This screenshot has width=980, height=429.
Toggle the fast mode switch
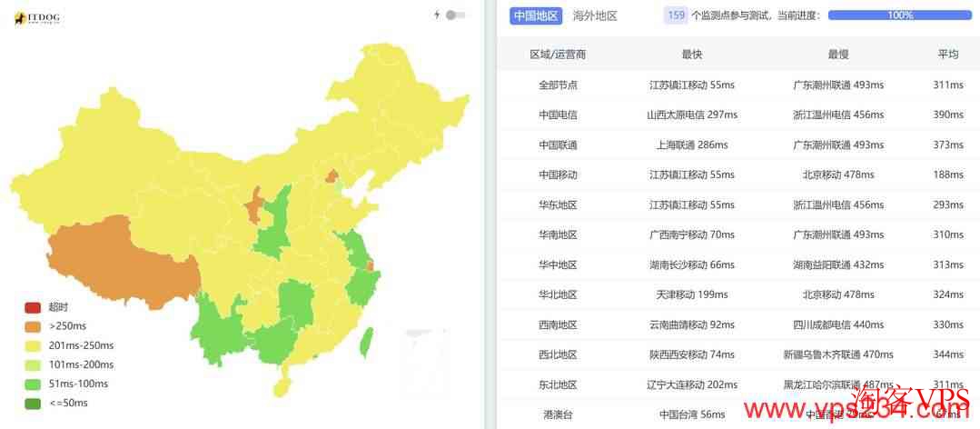[455, 15]
